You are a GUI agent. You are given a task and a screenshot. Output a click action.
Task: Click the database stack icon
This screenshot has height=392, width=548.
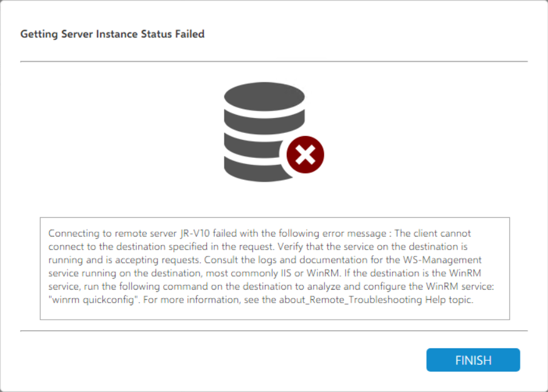pos(264,130)
